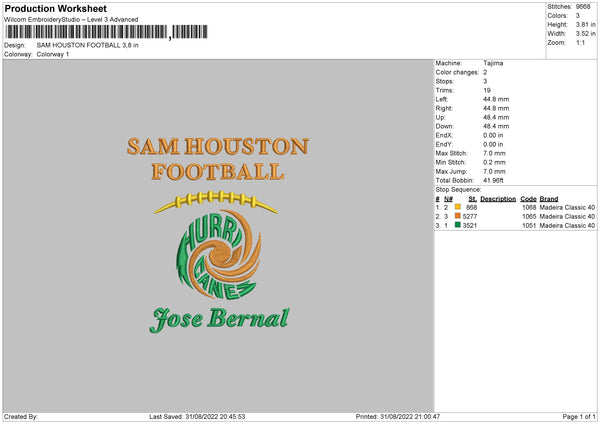
Task: Click the EndY value 0.00 in
Action: click(x=493, y=144)
